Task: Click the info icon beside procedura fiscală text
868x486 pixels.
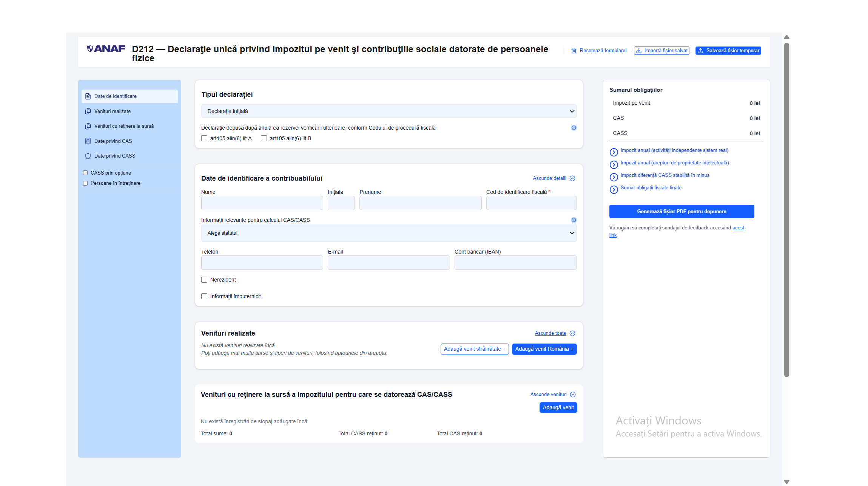Action: [x=574, y=128]
